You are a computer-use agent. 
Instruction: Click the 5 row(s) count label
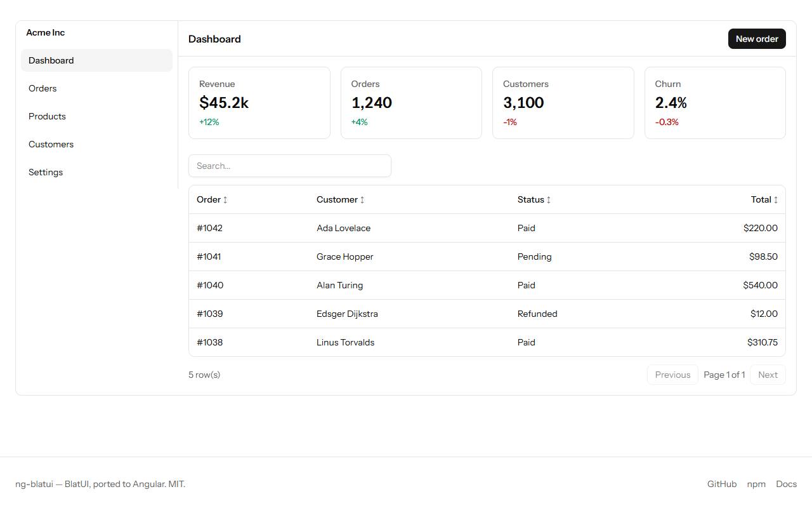[x=204, y=375]
